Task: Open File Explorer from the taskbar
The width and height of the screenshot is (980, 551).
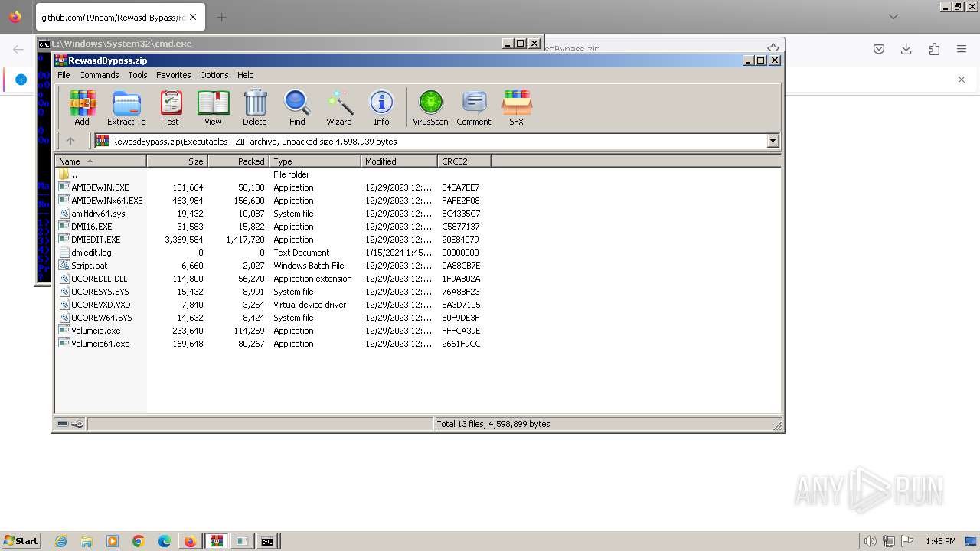Action: click(x=87, y=541)
